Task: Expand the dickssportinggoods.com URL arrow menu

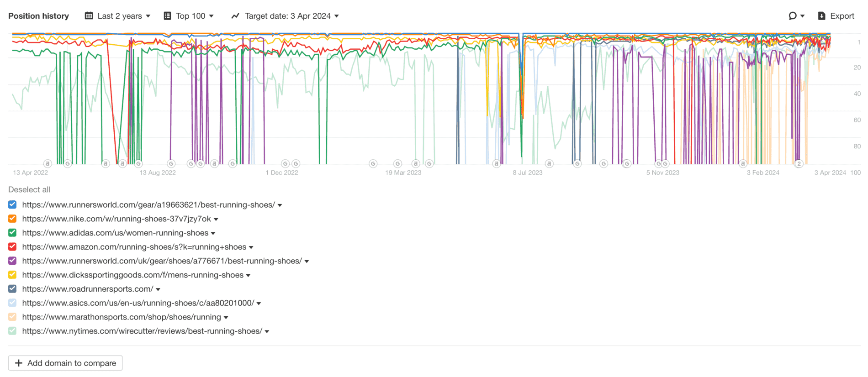Action: [249, 276]
